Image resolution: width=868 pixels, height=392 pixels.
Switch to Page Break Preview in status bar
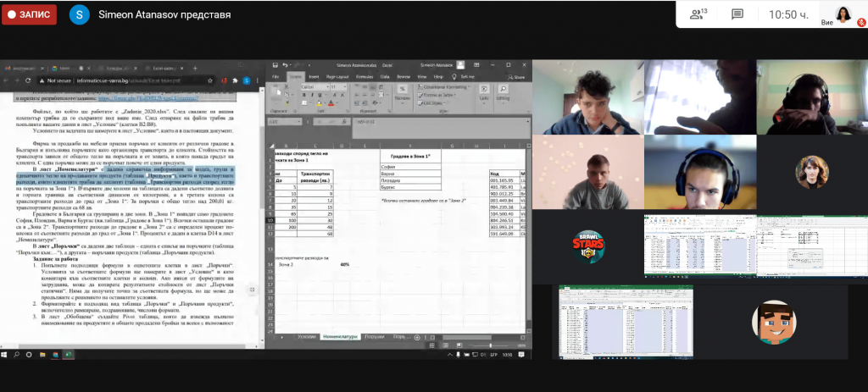tap(459, 345)
